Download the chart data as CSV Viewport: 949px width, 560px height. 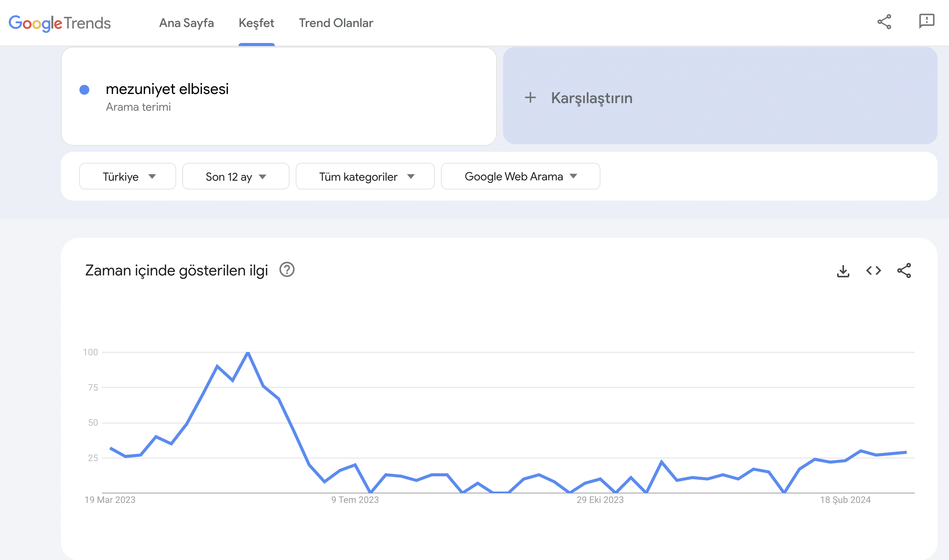pos(843,270)
